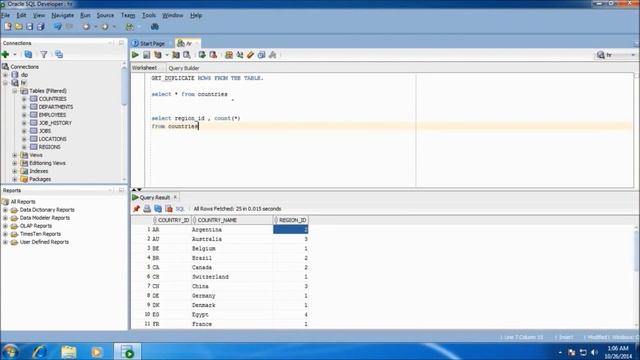Open the Tools menu
640x360 pixels.
149,15
